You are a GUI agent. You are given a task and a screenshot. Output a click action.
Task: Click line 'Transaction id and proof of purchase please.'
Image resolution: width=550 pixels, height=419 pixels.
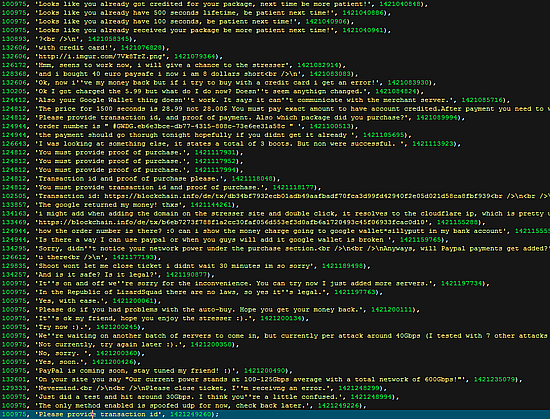(141, 179)
